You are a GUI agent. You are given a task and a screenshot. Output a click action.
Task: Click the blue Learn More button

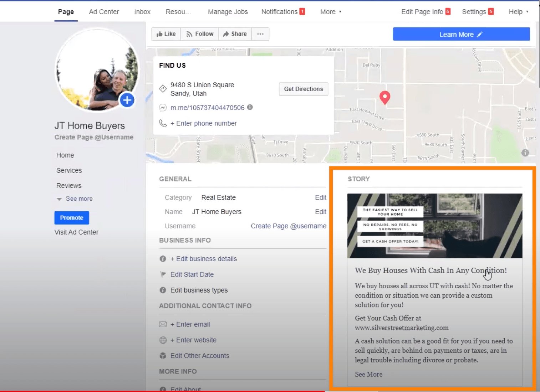click(461, 34)
